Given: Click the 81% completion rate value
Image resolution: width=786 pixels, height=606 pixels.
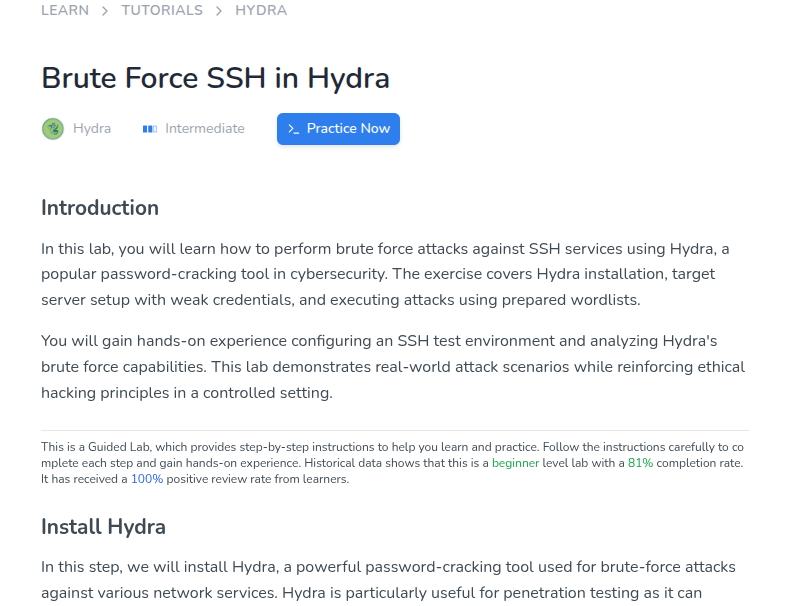Looking at the screenshot, I should pyautogui.click(x=640, y=463).
